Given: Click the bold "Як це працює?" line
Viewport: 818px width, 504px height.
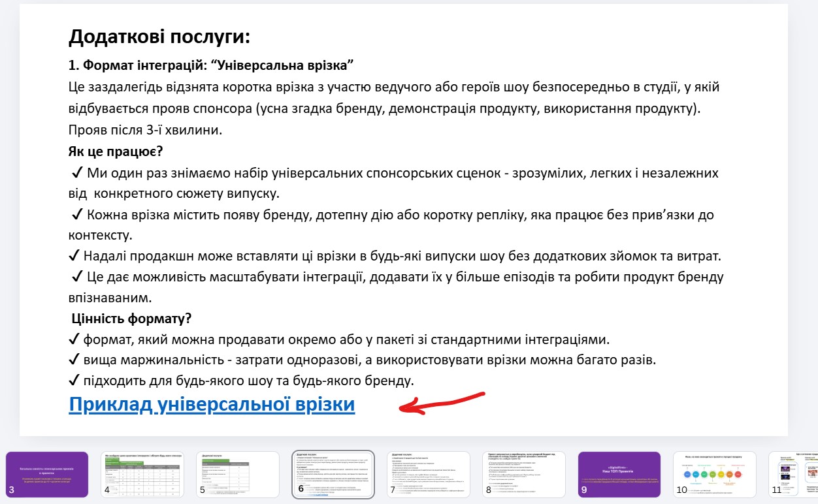Looking at the screenshot, I should tap(116, 151).
